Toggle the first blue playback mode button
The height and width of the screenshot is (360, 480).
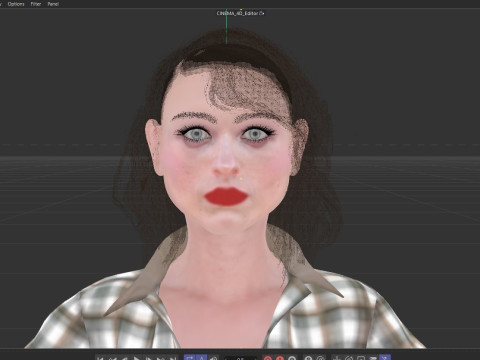[x=190, y=358]
